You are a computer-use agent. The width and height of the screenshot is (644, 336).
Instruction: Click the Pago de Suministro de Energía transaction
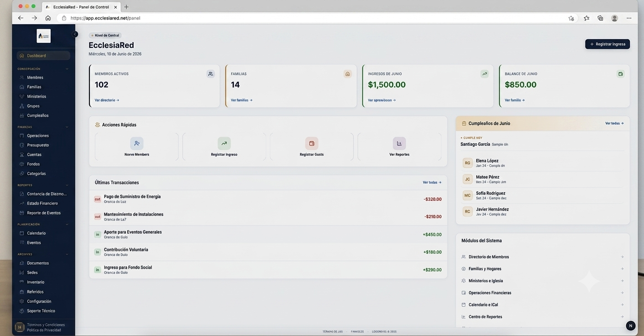tap(268, 199)
